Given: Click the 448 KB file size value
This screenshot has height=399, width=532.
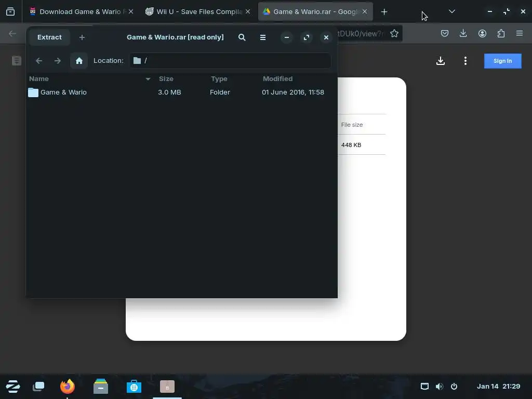Looking at the screenshot, I should click(x=351, y=145).
